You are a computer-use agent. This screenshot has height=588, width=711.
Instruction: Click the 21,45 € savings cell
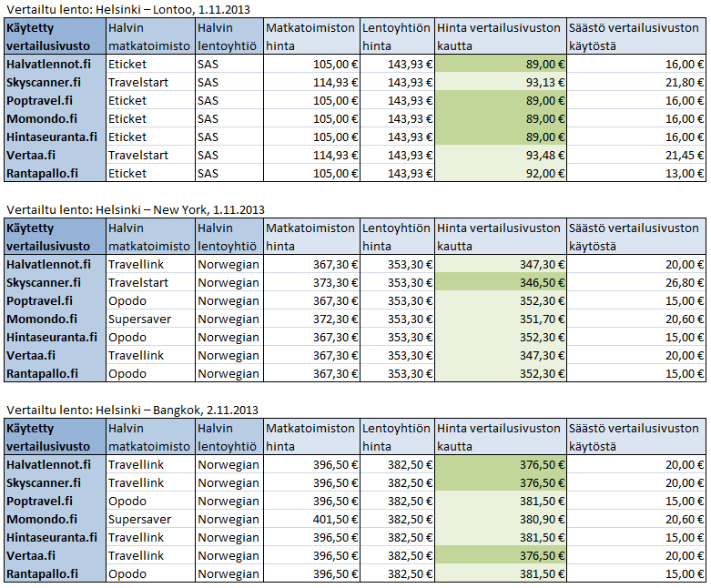pos(635,155)
